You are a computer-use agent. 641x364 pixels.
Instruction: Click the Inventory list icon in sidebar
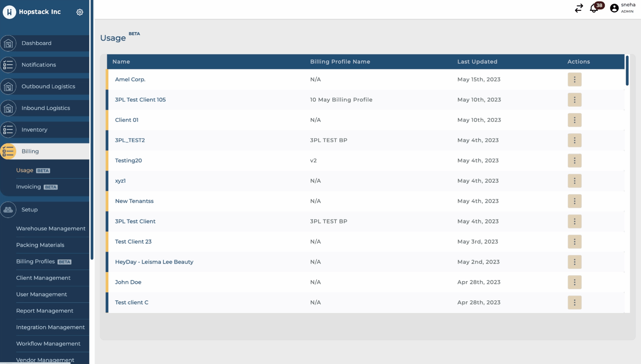8,130
